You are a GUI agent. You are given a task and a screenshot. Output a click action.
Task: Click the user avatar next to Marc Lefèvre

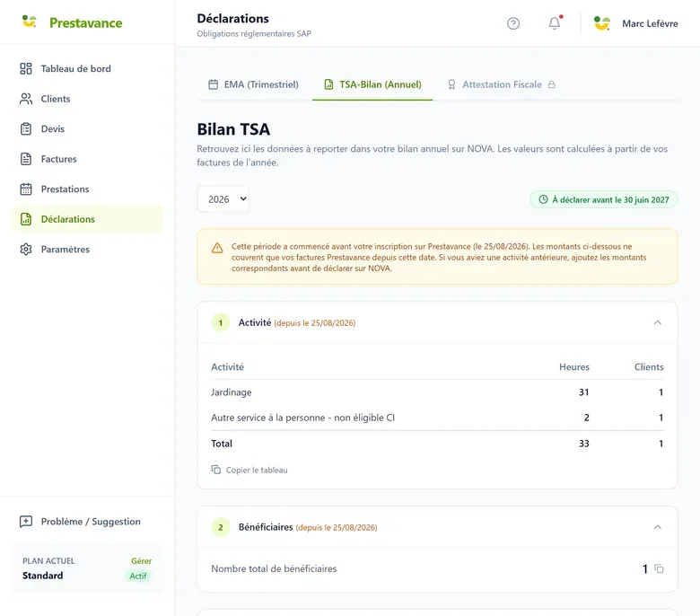click(x=602, y=23)
